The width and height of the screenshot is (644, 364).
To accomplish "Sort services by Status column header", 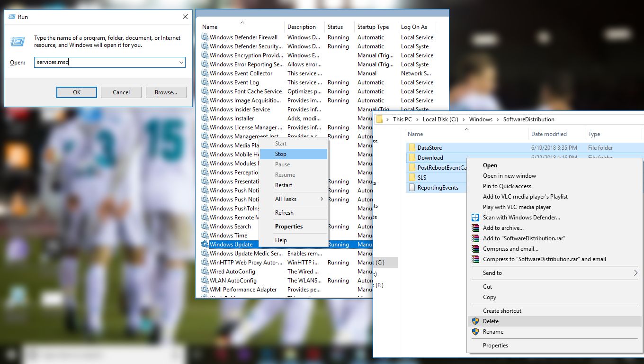I will (x=340, y=27).
